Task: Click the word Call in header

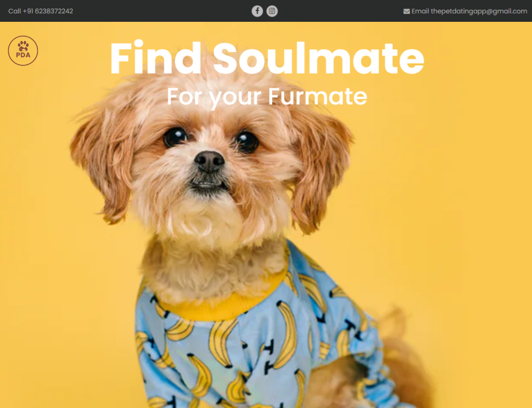Action: pyautogui.click(x=15, y=11)
